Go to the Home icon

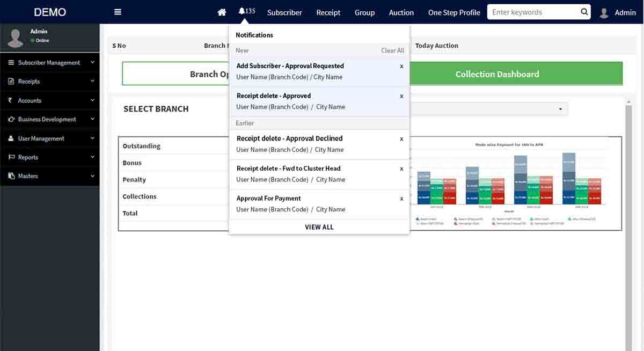coord(222,12)
